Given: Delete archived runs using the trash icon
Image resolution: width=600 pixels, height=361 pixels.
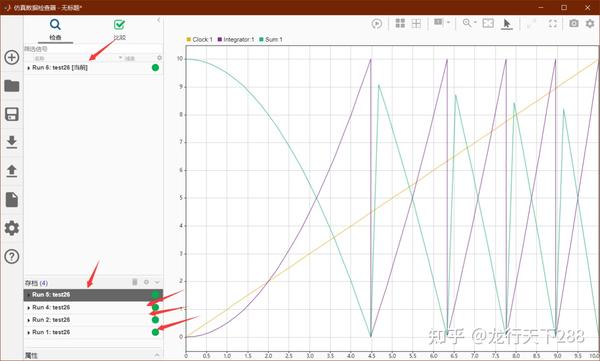Looking at the screenshot, I should (x=135, y=282).
